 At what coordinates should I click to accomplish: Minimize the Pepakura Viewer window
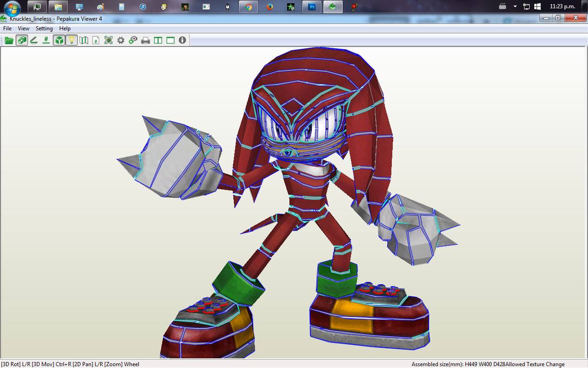point(546,18)
